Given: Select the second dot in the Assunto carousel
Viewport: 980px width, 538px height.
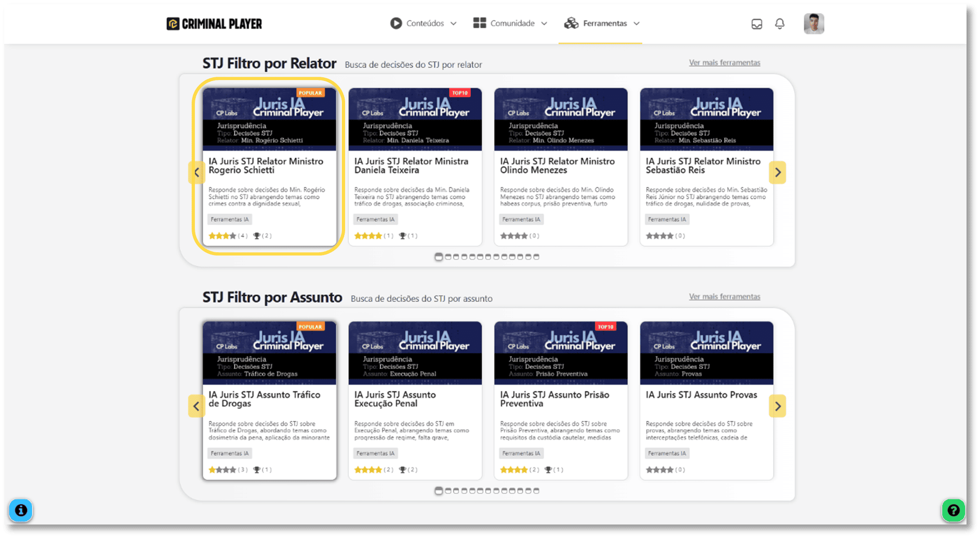Looking at the screenshot, I should point(448,491).
